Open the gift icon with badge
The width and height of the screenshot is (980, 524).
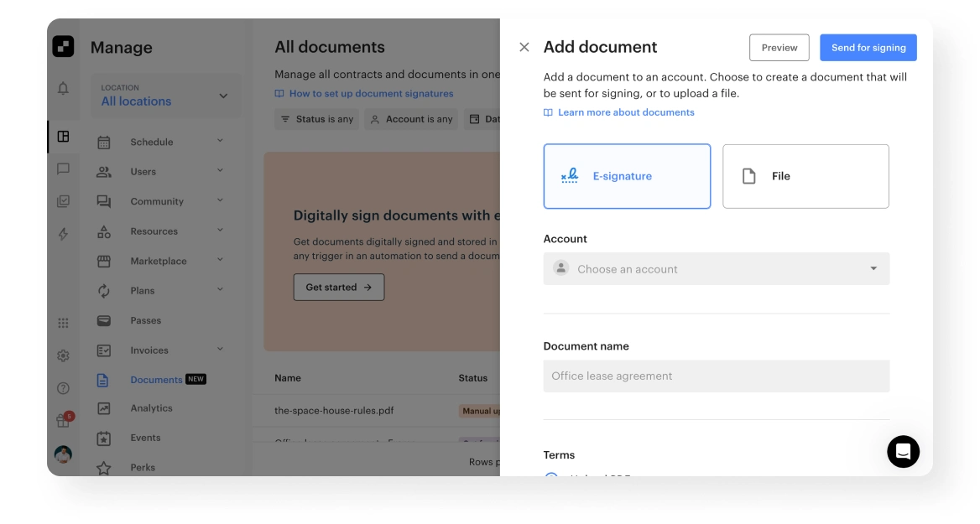click(x=63, y=421)
